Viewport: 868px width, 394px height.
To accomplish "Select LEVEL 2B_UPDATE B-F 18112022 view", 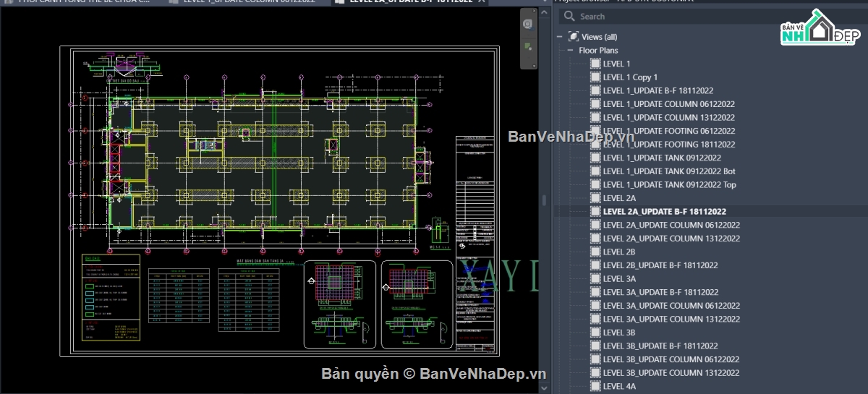I will [x=660, y=265].
